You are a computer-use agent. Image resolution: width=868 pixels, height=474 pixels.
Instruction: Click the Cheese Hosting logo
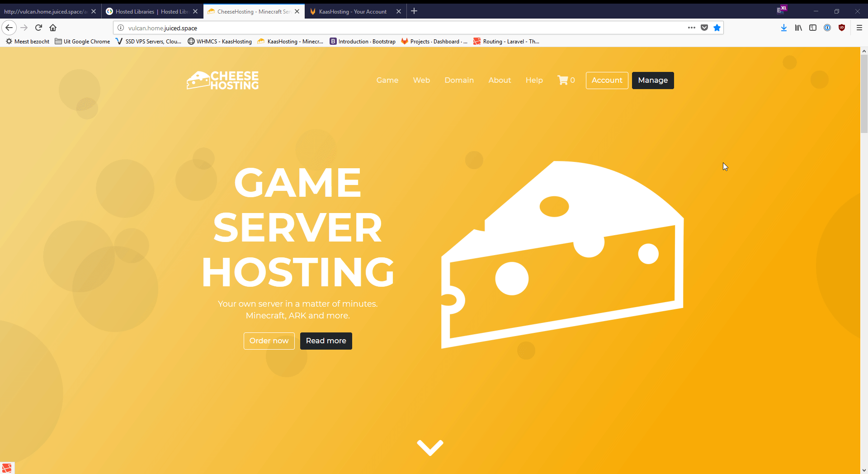tap(222, 80)
